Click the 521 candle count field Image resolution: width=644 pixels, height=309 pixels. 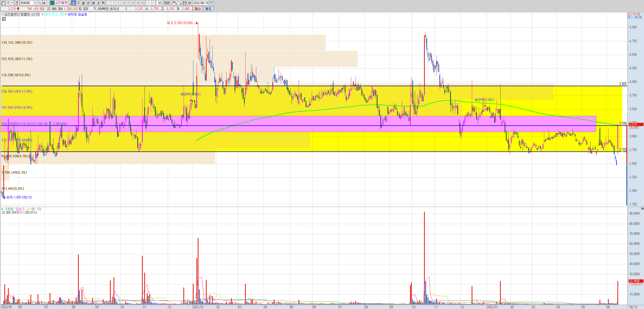[160, 3]
